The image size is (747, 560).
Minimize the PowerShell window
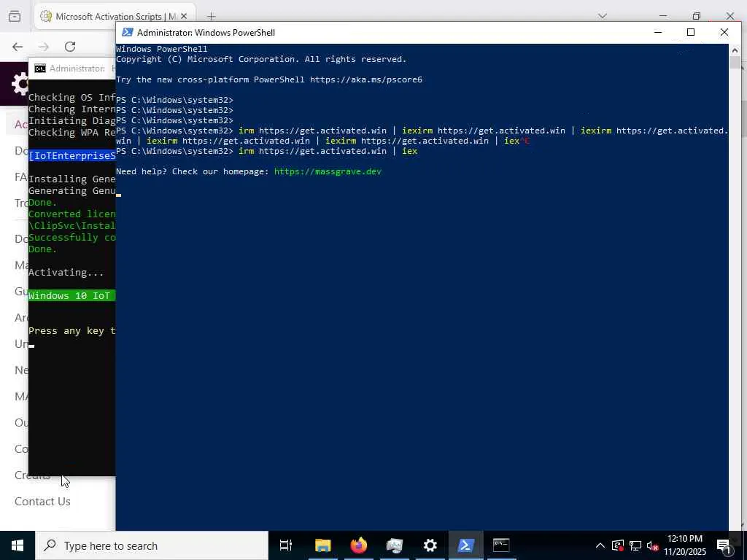click(658, 32)
